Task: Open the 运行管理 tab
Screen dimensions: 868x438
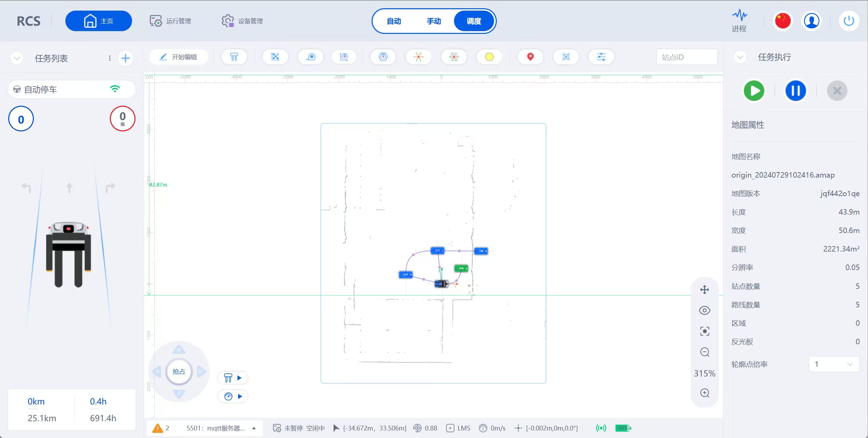Action: click(x=170, y=21)
